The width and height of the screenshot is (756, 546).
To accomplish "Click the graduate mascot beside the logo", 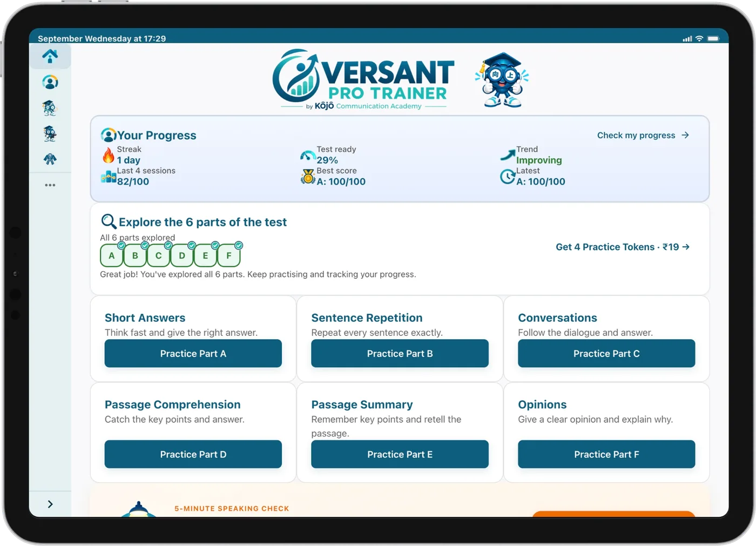I will click(502, 80).
